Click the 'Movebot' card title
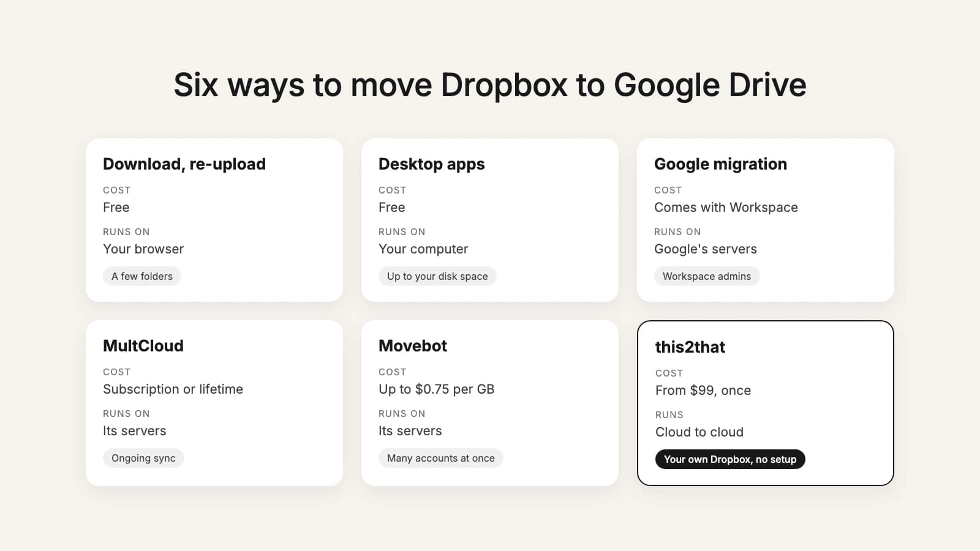The width and height of the screenshot is (980, 551). 413,346
